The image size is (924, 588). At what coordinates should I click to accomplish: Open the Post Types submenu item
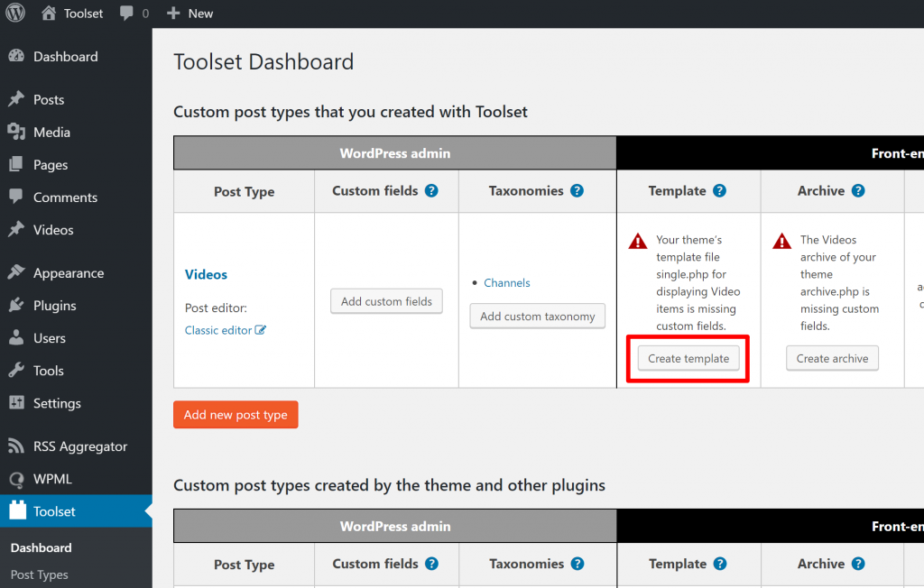pos(39,574)
